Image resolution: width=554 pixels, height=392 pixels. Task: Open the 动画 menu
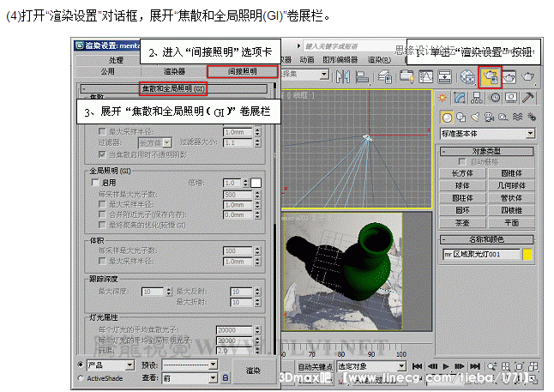[307, 60]
